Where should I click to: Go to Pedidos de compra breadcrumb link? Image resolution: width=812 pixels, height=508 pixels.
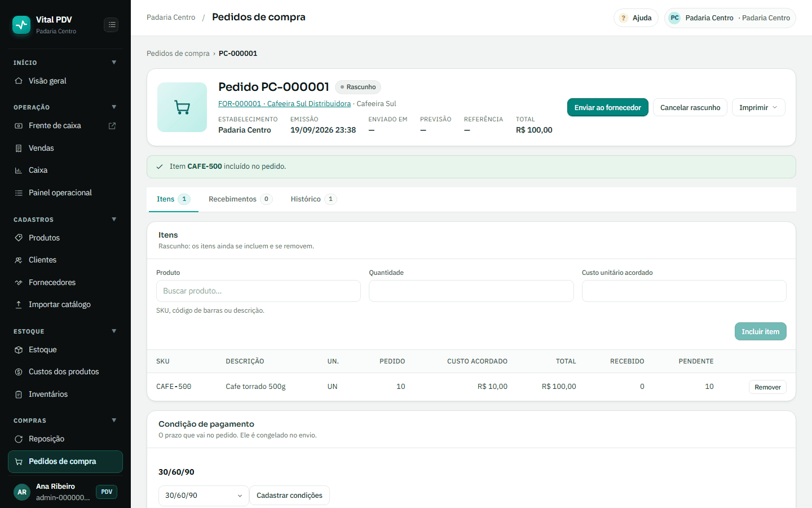pyautogui.click(x=178, y=54)
